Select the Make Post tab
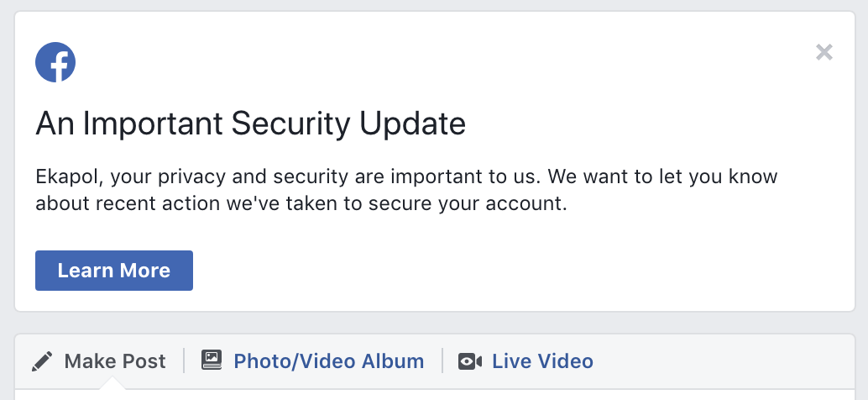The image size is (868, 400). (x=98, y=361)
